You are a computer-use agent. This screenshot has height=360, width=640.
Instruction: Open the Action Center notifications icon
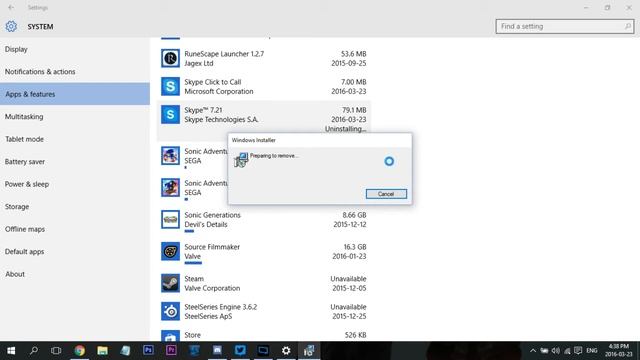click(578, 351)
